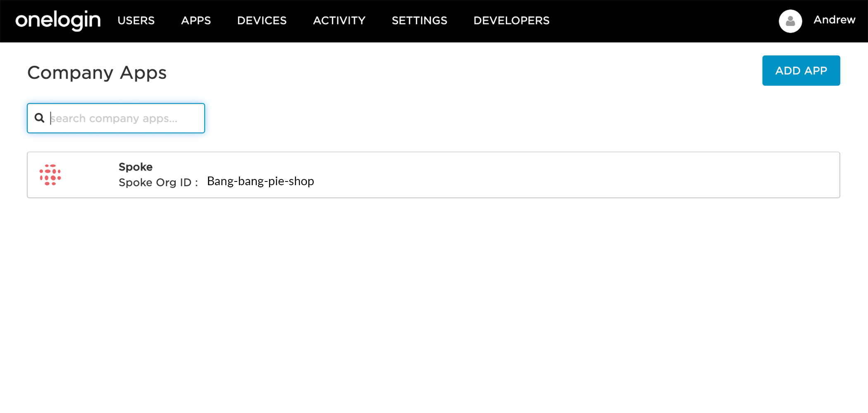Click the search magnifier icon
This screenshot has height=413, width=868.
point(39,118)
